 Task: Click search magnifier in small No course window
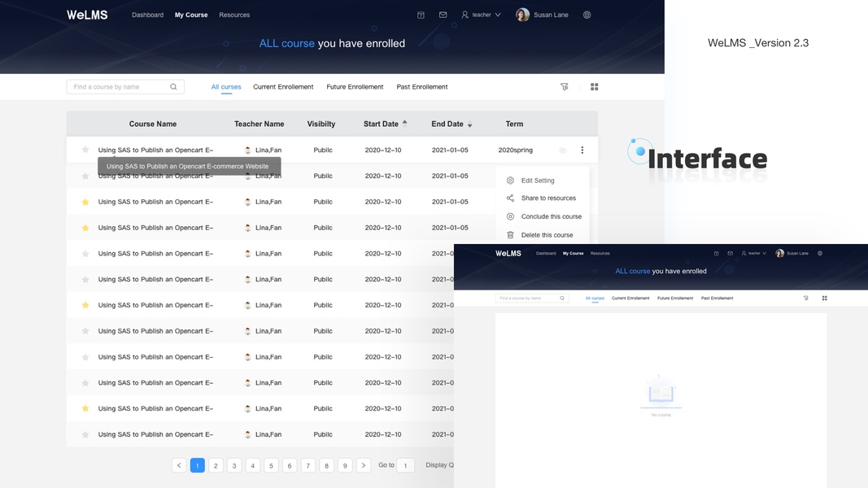(562, 298)
